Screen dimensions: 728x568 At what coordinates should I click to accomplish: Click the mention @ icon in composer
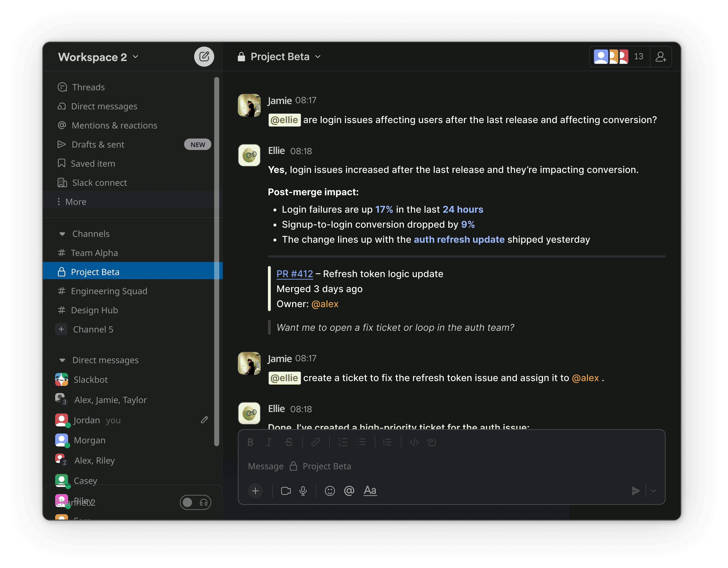(349, 491)
